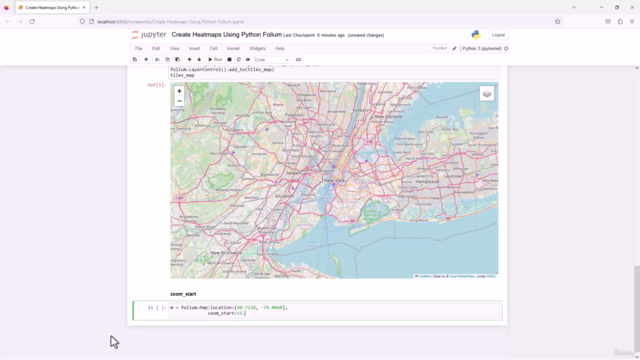Restart kernel and run all cells icon
This screenshot has height=360, width=640.
click(x=248, y=60)
